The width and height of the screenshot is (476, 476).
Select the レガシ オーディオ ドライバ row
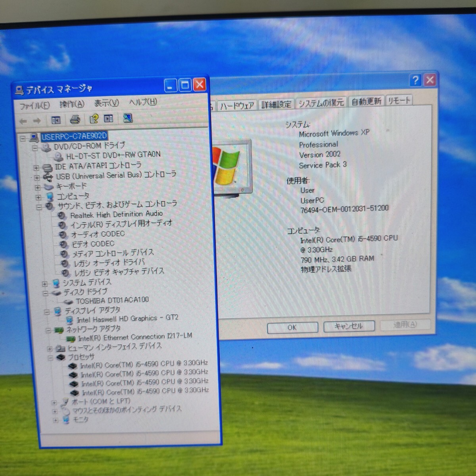[x=109, y=263]
